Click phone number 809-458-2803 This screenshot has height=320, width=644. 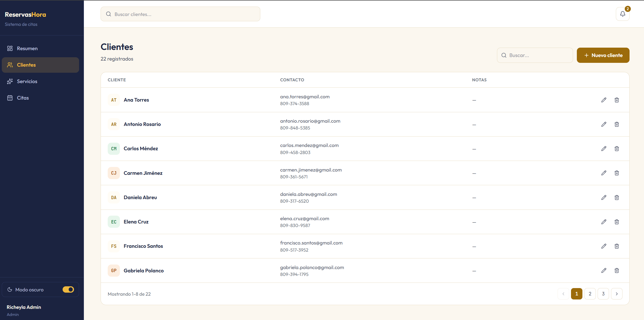tap(295, 152)
